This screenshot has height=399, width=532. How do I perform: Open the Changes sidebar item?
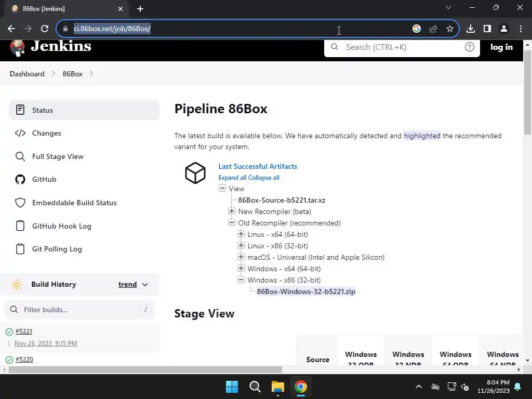(84, 133)
